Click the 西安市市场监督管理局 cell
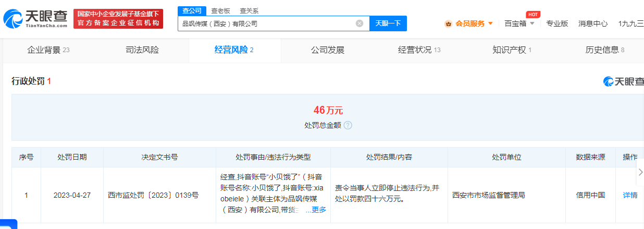The height and width of the screenshot is (229, 644). pos(489,195)
